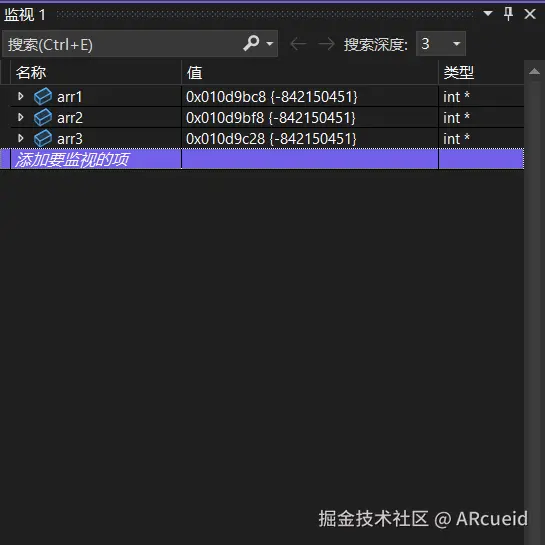Open the window position dropdown menu
The height and width of the screenshot is (545, 545).
tap(488, 14)
